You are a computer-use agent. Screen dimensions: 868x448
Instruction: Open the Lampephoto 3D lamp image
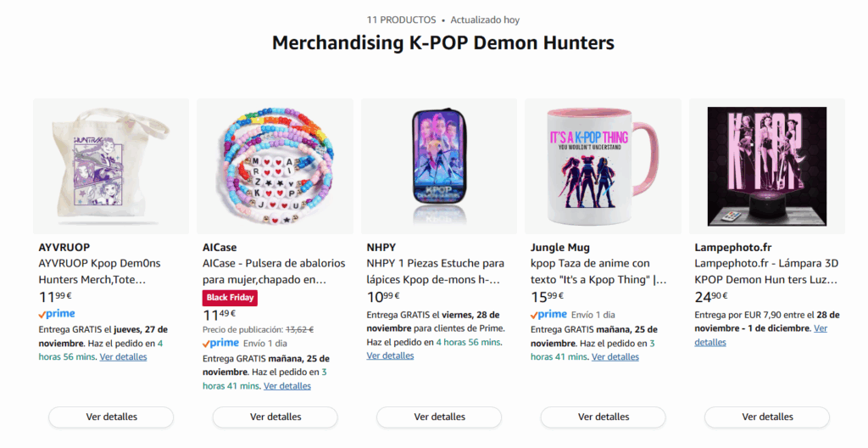pyautogui.click(x=766, y=166)
